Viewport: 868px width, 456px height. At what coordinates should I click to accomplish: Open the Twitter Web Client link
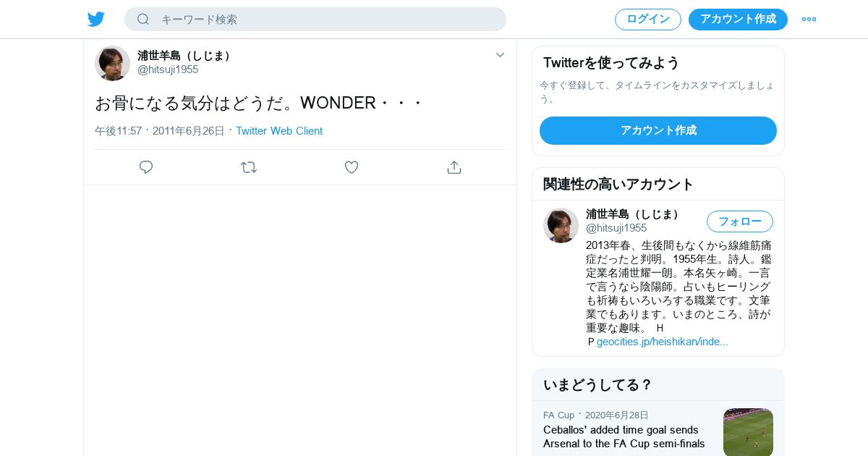point(279,131)
